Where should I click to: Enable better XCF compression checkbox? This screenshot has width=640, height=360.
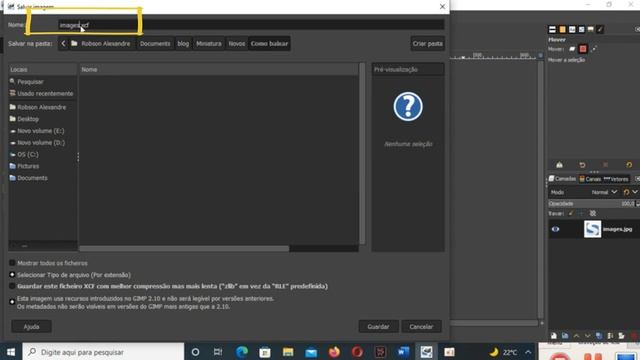coord(12,286)
